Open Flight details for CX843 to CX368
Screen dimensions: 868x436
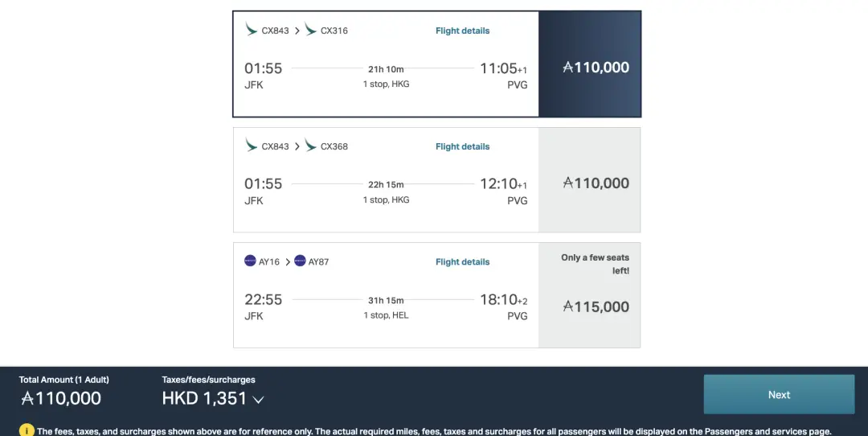[462, 146]
